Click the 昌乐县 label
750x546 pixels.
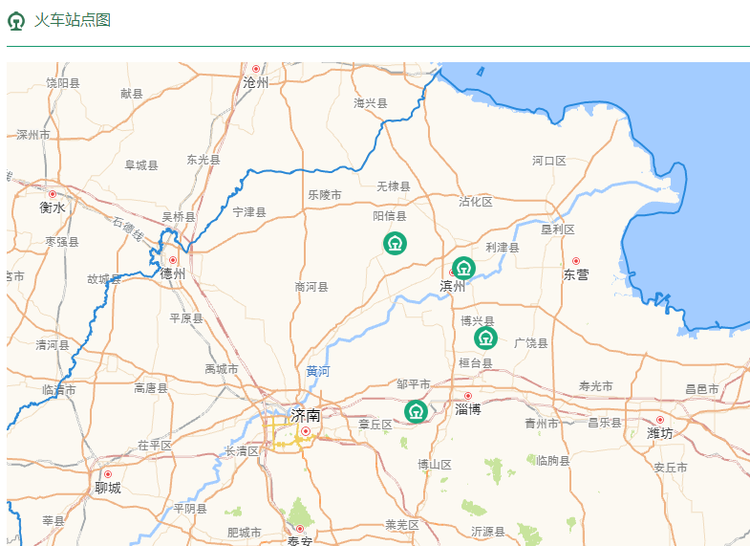click(x=605, y=423)
